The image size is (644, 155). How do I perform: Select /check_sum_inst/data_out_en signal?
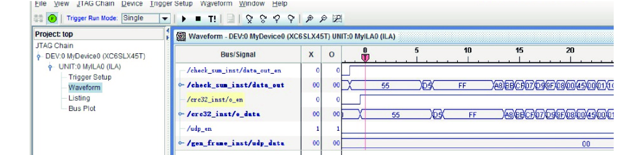pos(234,70)
